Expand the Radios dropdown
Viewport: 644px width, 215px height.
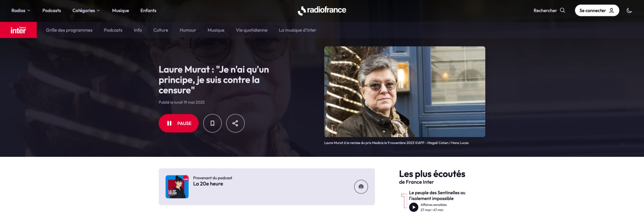[x=21, y=10]
